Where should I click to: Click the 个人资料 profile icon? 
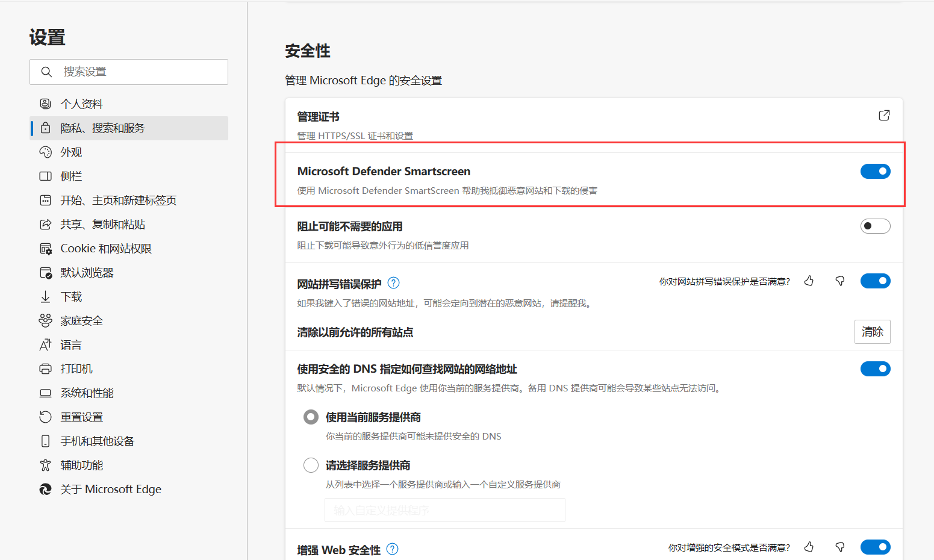tap(45, 104)
